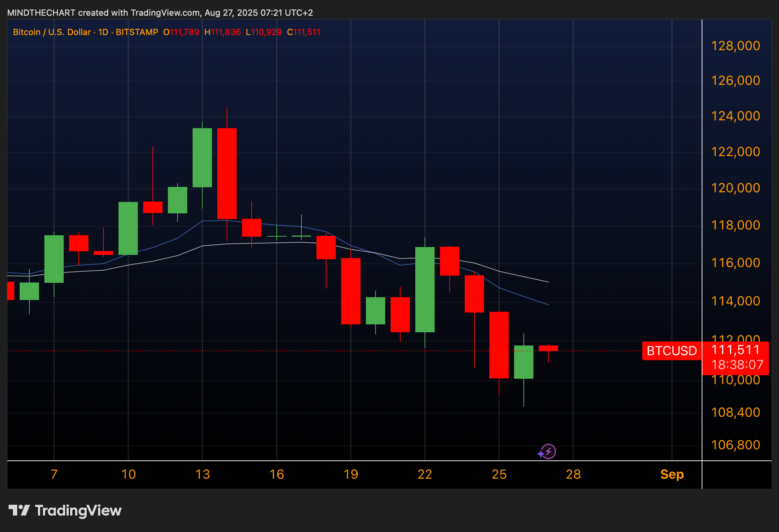The image size is (779, 532).
Task: Click the purple lightning bolt event icon
Action: (548, 451)
